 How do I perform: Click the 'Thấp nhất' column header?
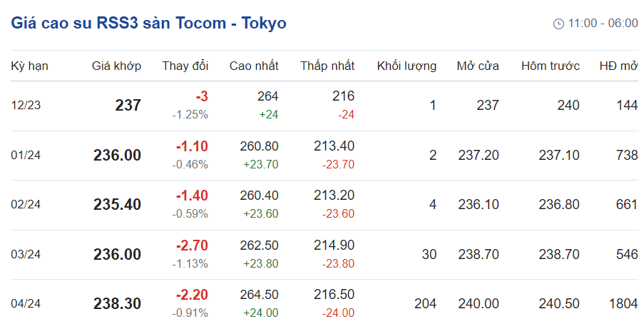(x=327, y=66)
